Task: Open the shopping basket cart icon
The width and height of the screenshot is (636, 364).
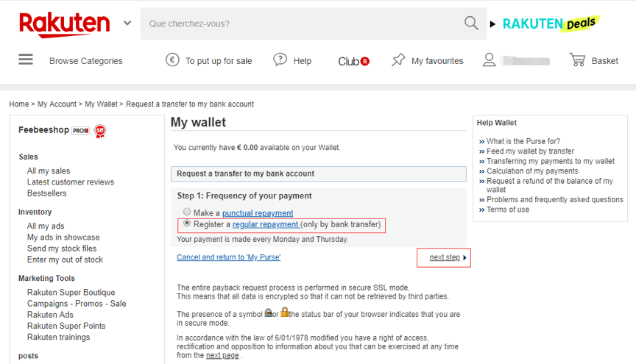Action: point(577,60)
